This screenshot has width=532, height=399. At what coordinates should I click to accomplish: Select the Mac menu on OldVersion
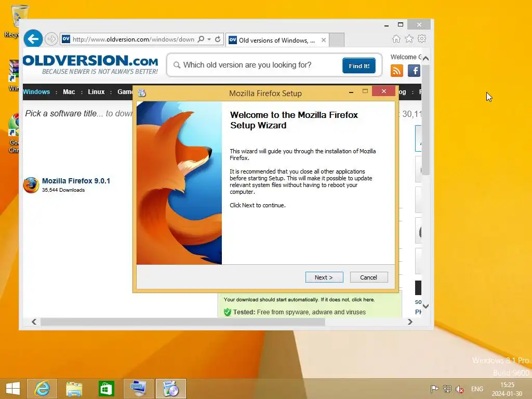[69, 91]
